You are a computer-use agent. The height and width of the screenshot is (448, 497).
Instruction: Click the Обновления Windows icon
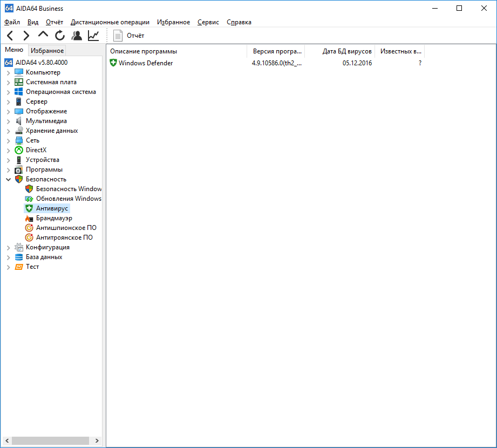(29, 199)
